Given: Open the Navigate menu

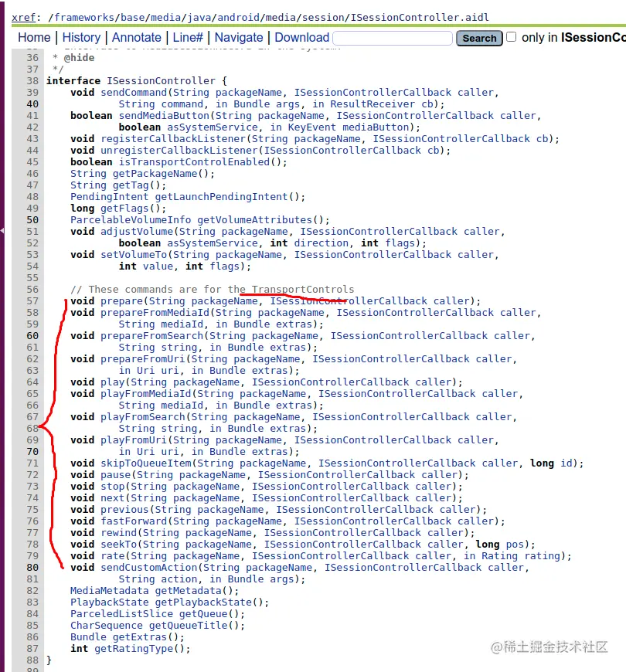Looking at the screenshot, I should point(239,38).
